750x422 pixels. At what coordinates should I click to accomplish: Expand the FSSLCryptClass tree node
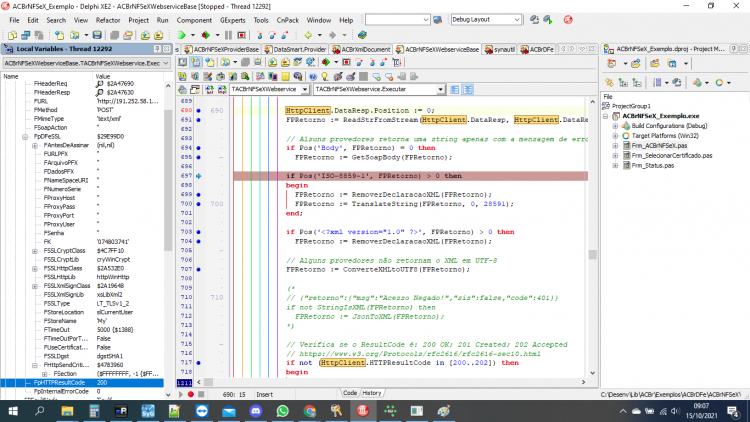(x=35, y=251)
